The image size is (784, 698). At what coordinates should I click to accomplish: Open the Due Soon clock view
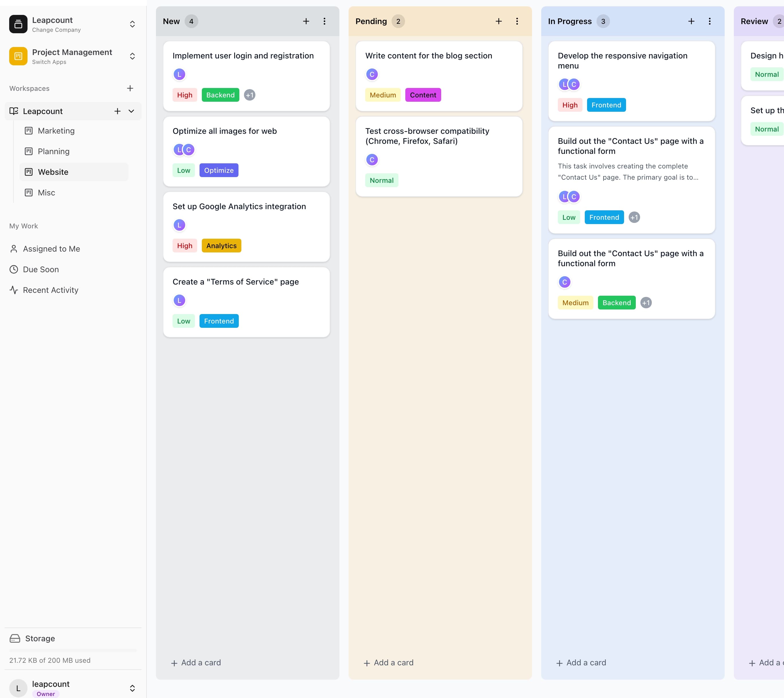point(40,269)
